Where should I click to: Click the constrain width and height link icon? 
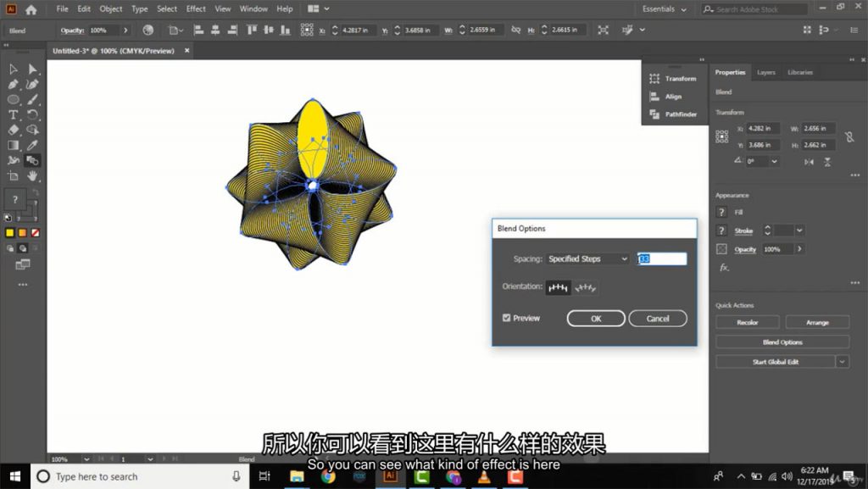(850, 136)
